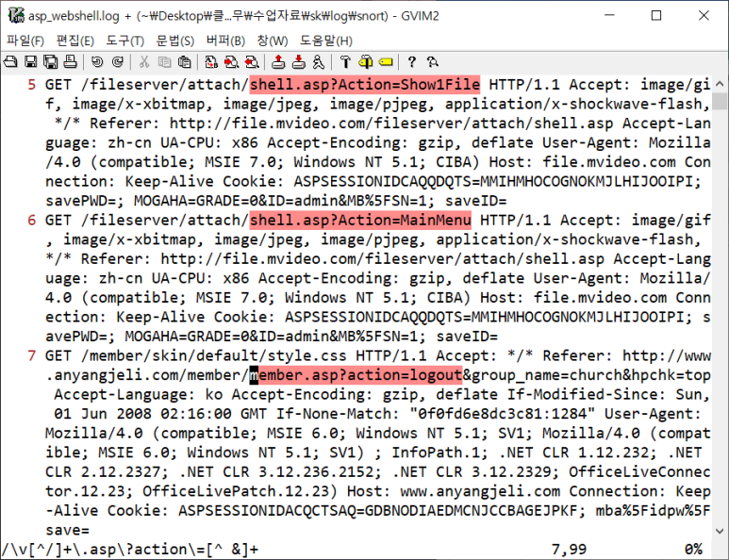Click the Save Session icon
Image resolution: width=729 pixels, height=560 pixels.
tap(298, 62)
